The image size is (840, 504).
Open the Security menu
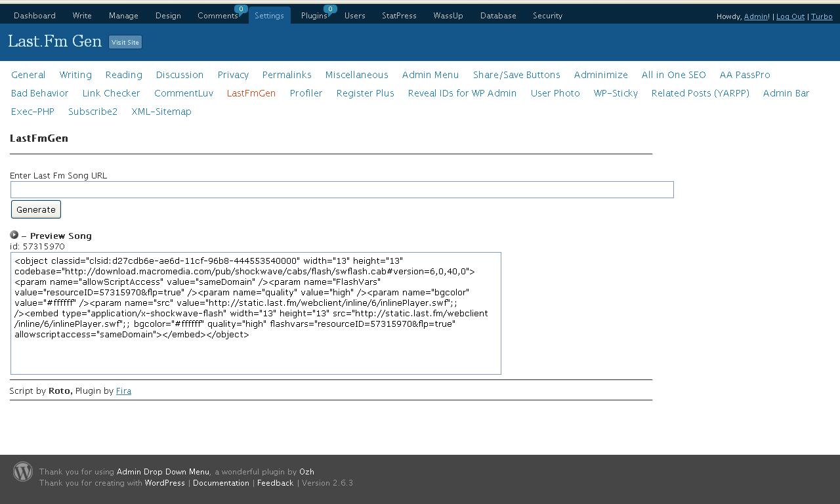547,16
